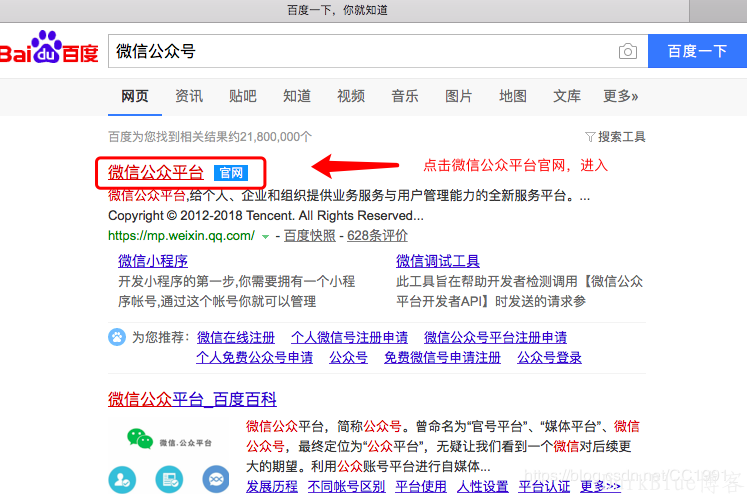Open the 微信调试工具 sublink

coord(438,261)
